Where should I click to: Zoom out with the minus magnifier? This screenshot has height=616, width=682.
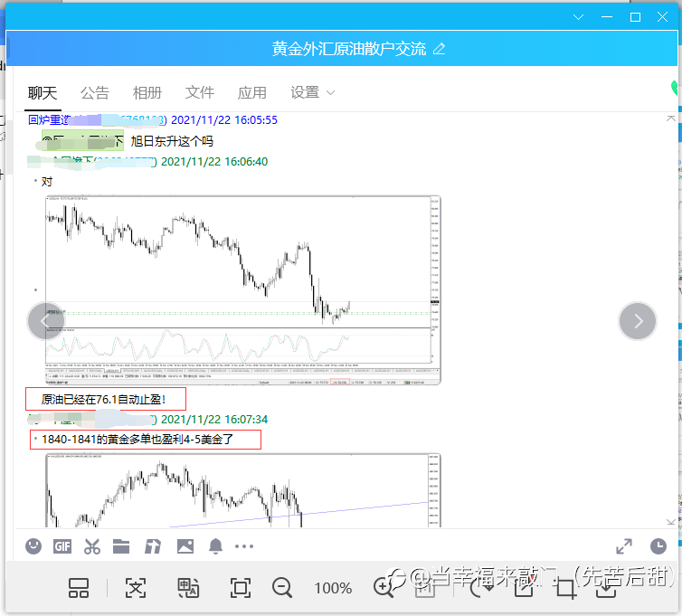(282, 588)
